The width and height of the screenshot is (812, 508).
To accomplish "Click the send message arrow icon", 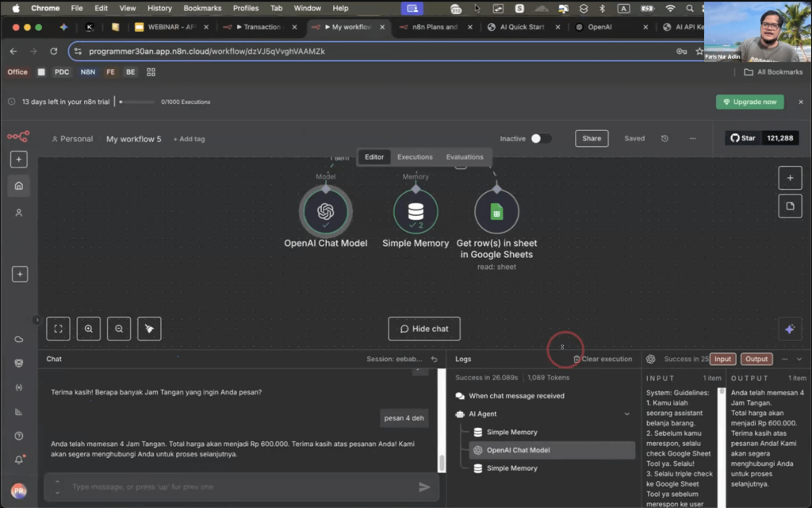I will 424,487.
